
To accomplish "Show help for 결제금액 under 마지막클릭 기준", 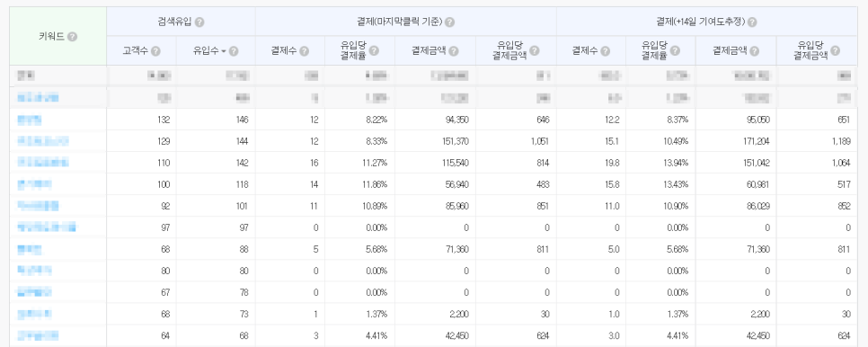I will tap(454, 51).
